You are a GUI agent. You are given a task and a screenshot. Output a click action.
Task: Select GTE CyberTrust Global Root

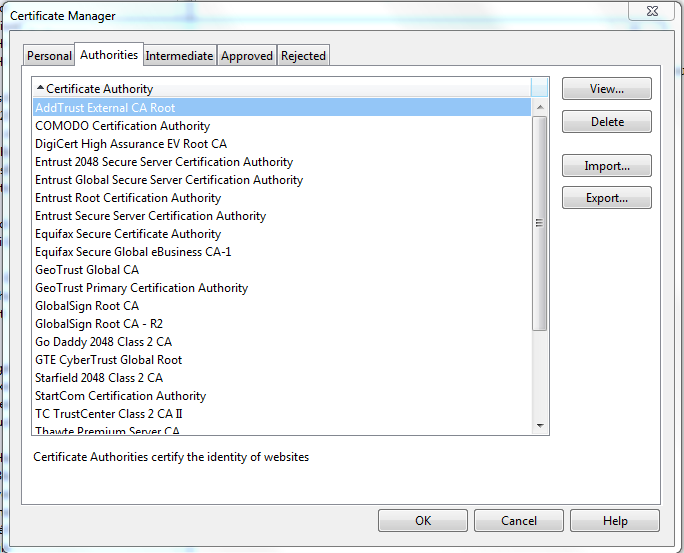coord(282,360)
